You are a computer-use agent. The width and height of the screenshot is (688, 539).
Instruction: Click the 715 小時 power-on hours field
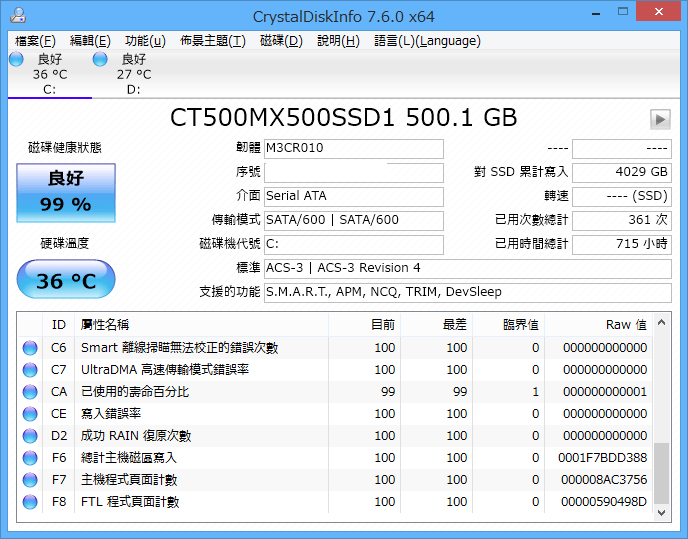click(x=622, y=244)
